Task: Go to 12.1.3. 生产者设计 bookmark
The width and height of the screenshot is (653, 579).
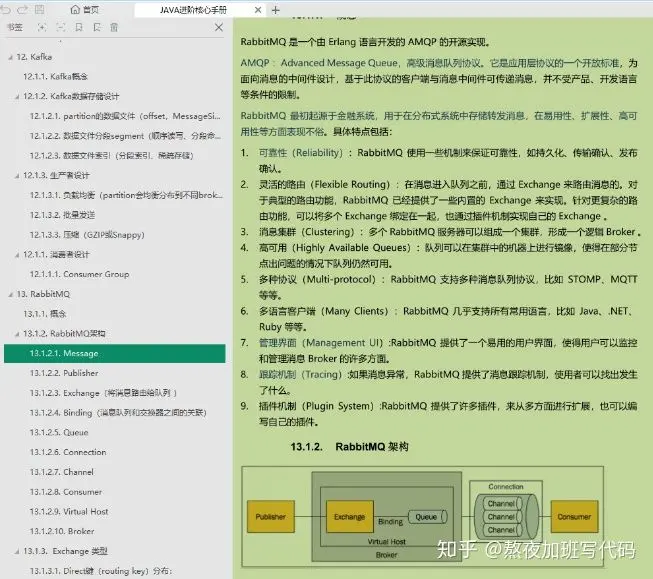Action: pyautogui.click(x=56, y=175)
